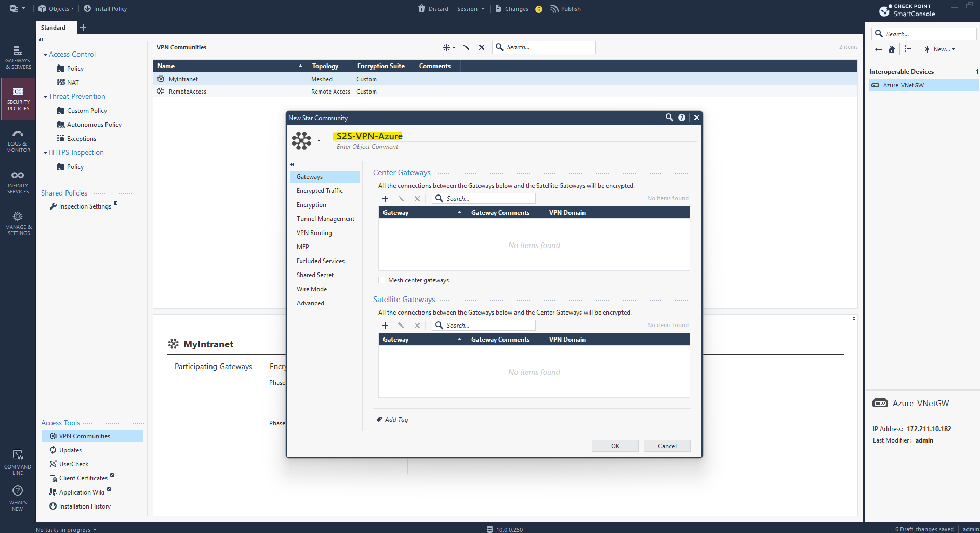Open New... dropdown in objects panel
The image size is (980, 533).
pyautogui.click(x=940, y=49)
